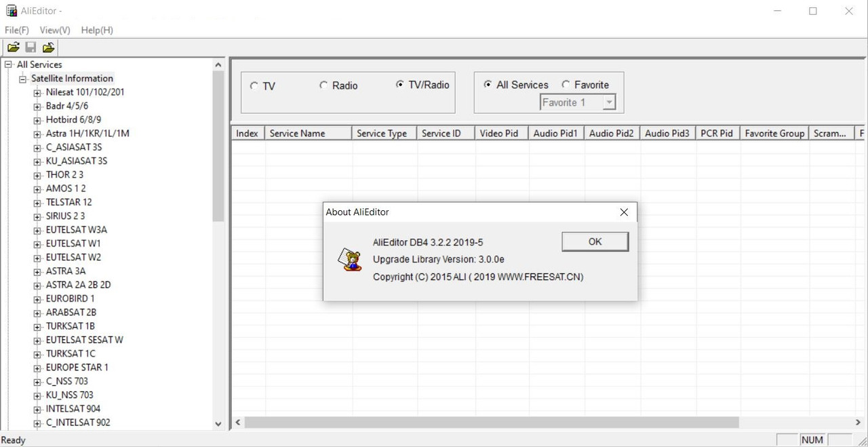The image size is (868, 447).
Task: Click the Save disk toolbar icon
Action: [31, 47]
